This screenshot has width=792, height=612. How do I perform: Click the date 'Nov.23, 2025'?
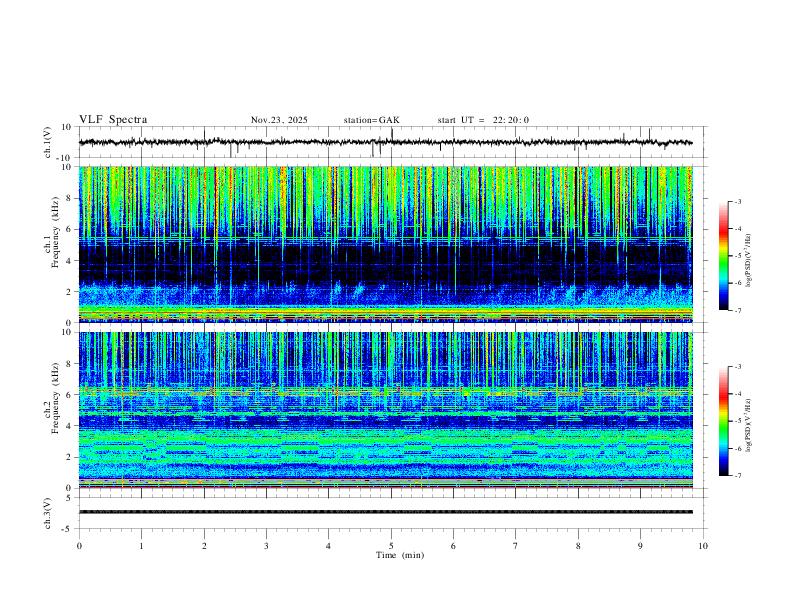279,120
